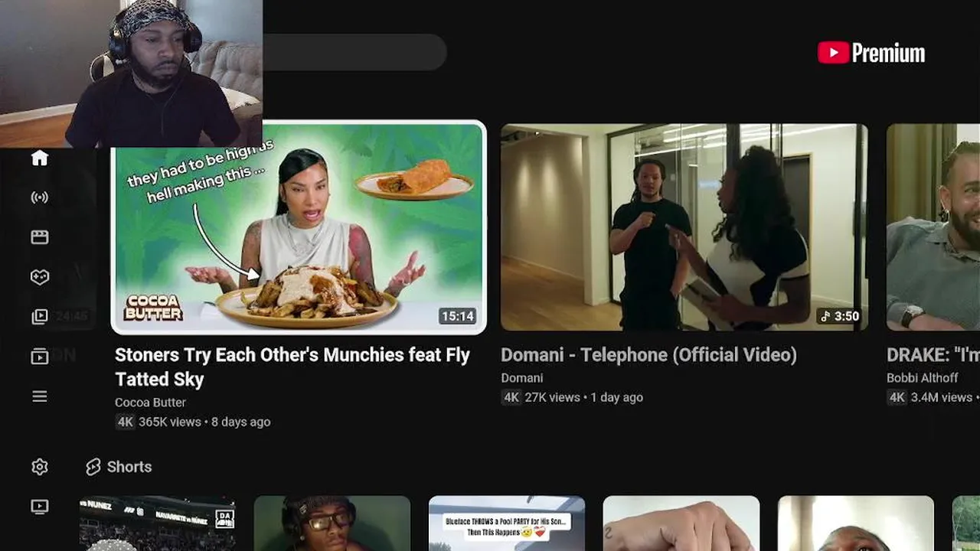
Task: Play the Domani Telephone video thumbnail
Action: [x=684, y=227]
